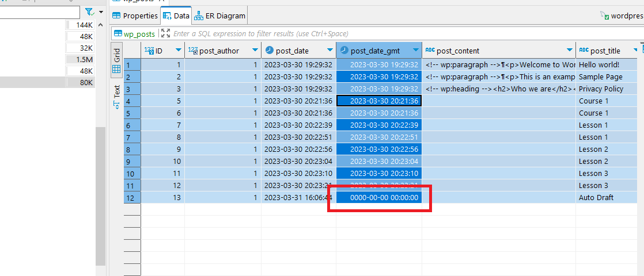
Task: Click the Properties tab icon
Action: 116,16
